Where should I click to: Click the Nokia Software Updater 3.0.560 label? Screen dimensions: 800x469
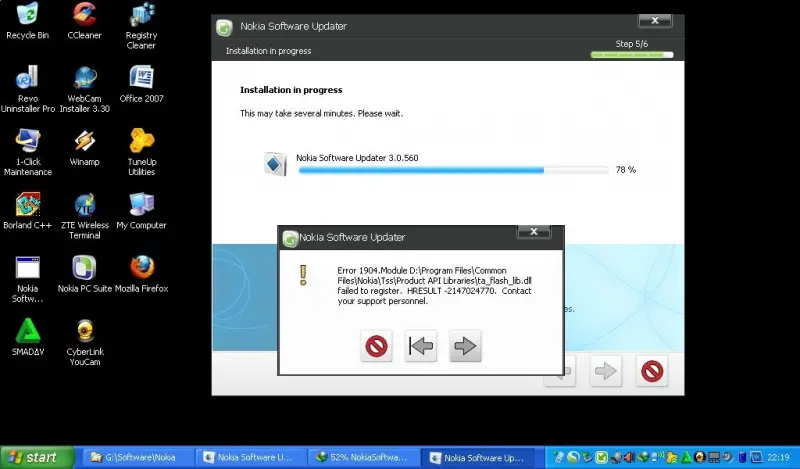coord(357,158)
